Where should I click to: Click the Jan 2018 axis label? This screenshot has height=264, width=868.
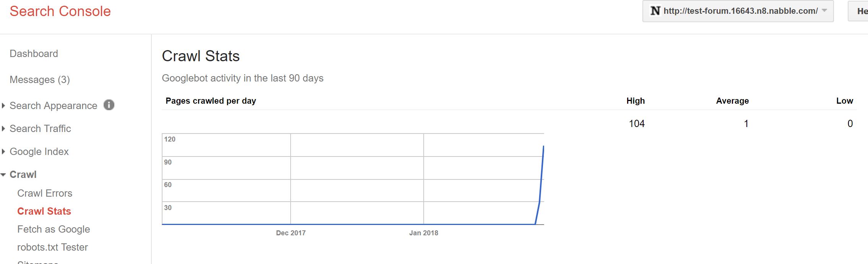(423, 233)
